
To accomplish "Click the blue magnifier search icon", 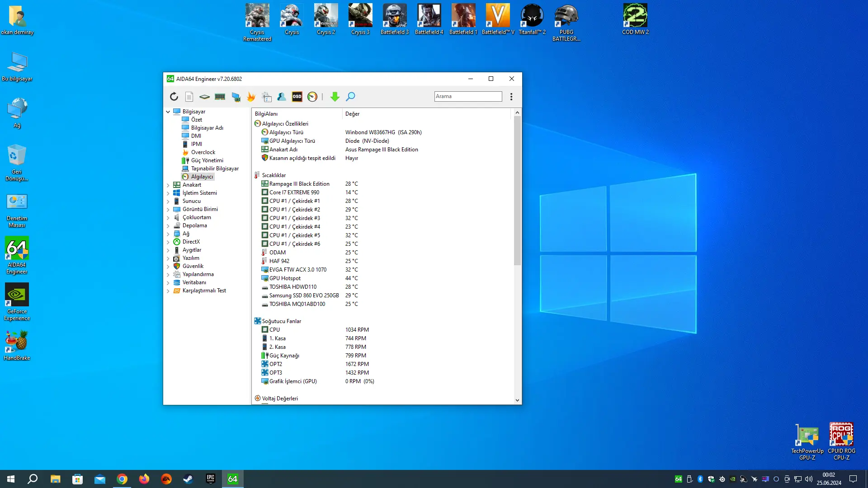I will pyautogui.click(x=350, y=97).
